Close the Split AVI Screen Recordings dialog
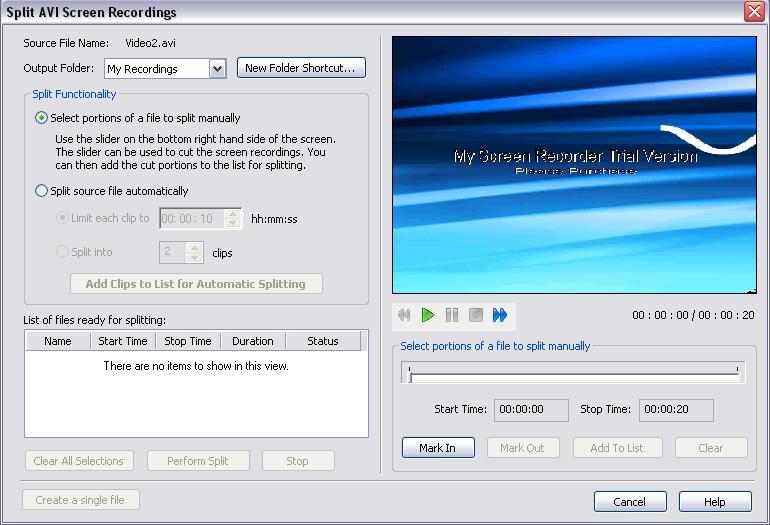Viewport: 770px width, 525px height. (754, 11)
